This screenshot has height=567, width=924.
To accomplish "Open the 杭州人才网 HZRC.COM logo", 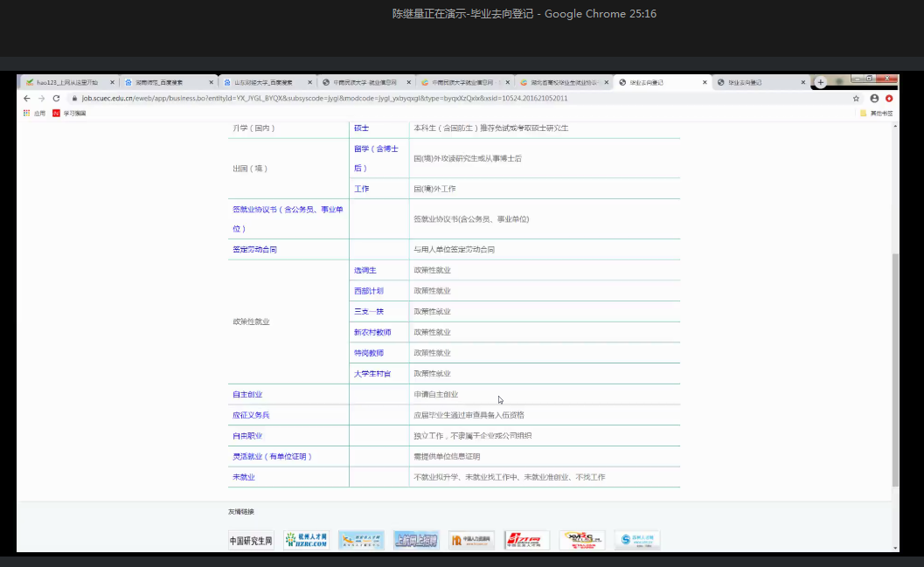I will pos(306,540).
